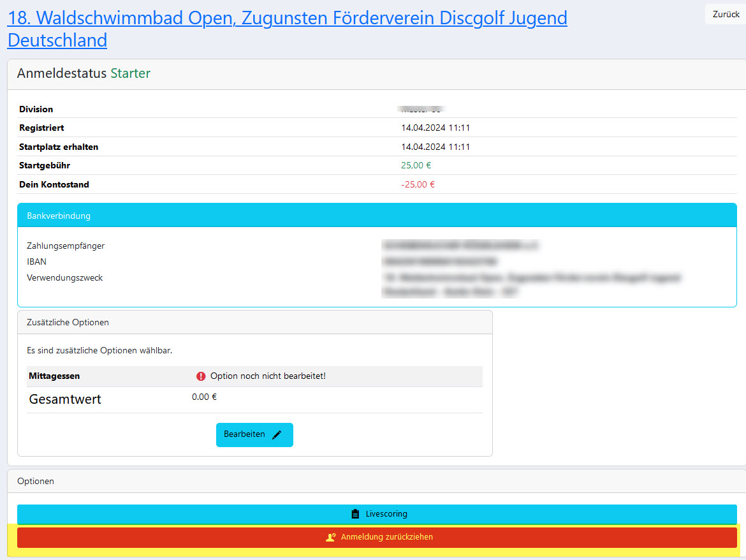Click the Registriert date 14.04.2024 11:11
746x560 pixels.
435,128
